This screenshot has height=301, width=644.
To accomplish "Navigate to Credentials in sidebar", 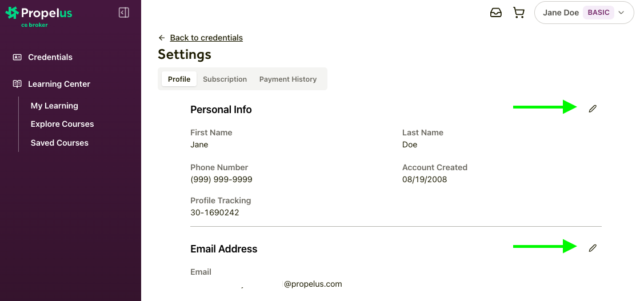I will 50,57.
